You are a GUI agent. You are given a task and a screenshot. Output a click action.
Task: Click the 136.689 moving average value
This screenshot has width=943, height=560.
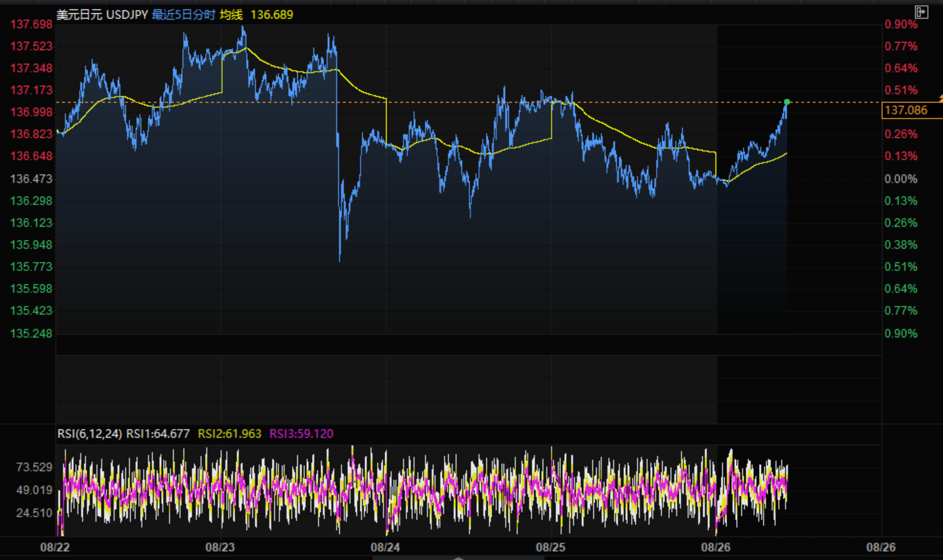272,15
